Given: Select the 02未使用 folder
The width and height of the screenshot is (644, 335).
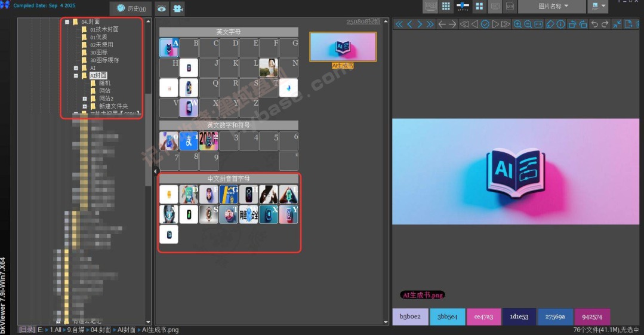Looking at the screenshot, I should [101, 45].
